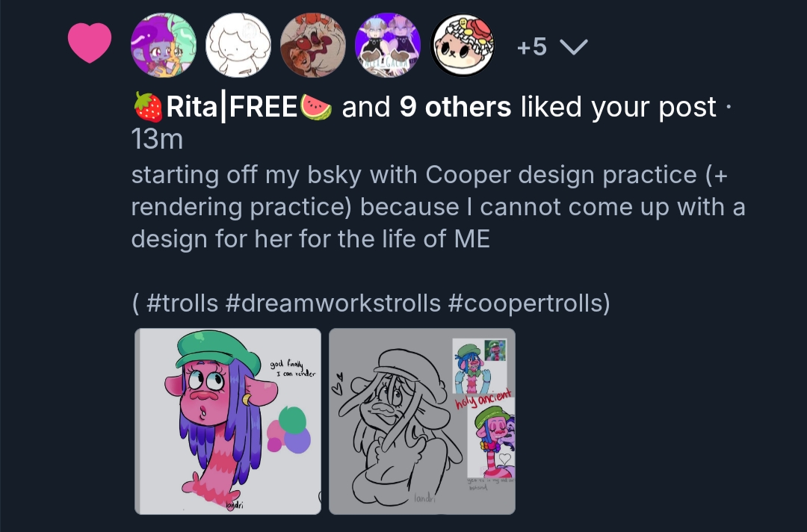Image resolution: width=807 pixels, height=532 pixels.
Task: Click the watermelon emoji after FREE
Action: 315,108
